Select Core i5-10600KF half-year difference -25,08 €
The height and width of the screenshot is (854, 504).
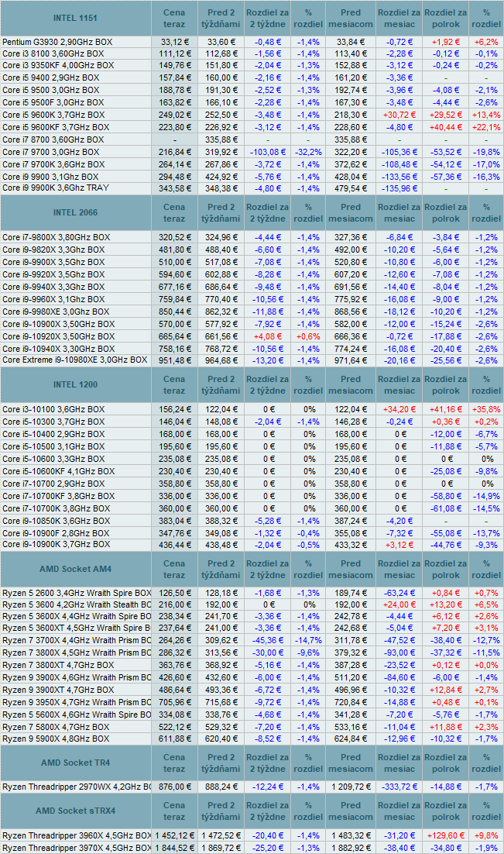click(446, 472)
